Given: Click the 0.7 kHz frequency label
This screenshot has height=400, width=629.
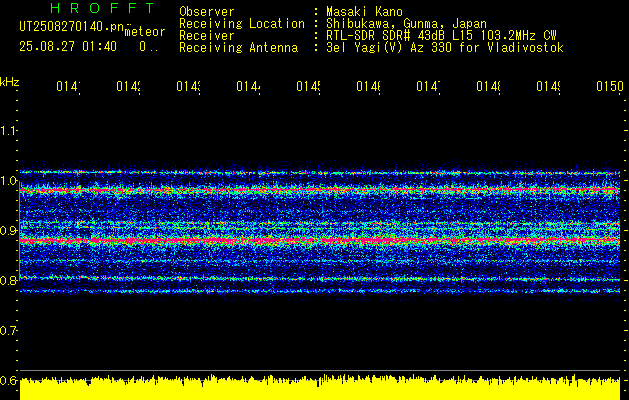Looking at the screenshot, I should pyautogui.click(x=8, y=331).
